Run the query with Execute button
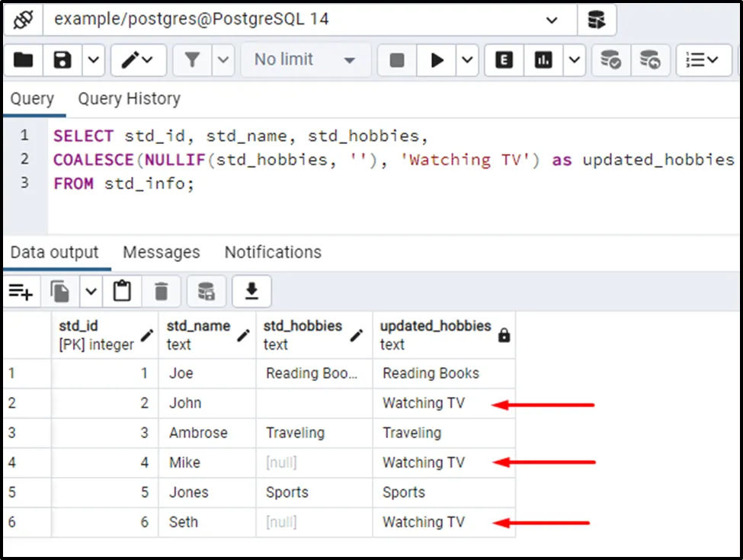The width and height of the screenshot is (743, 560). (437, 60)
